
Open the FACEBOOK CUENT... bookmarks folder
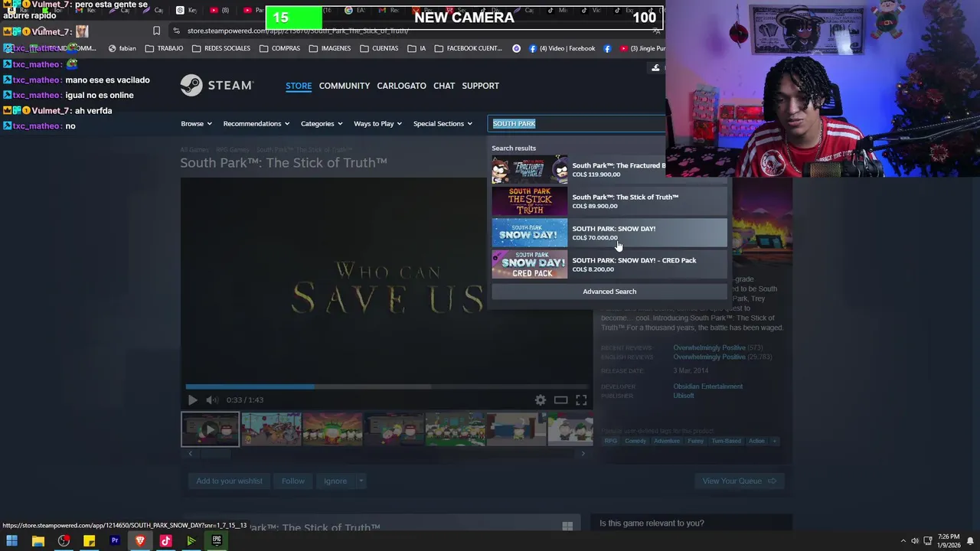coord(468,48)
